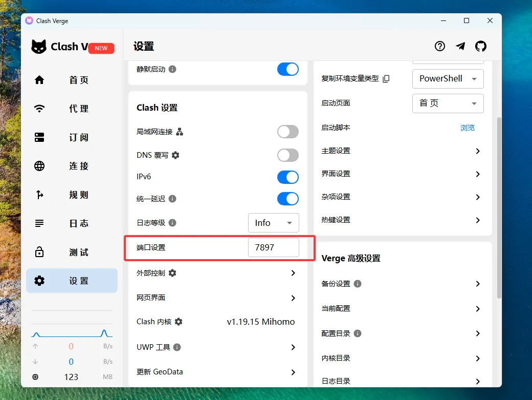Open the gear icon beside 外部控制
The image size is (532, 400).
tap(172, 273)
